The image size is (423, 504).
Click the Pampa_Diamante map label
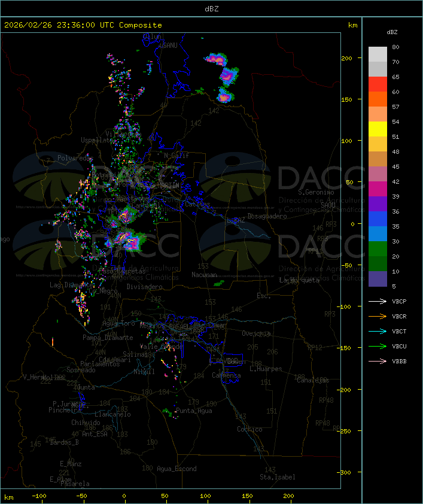[108, 338]
